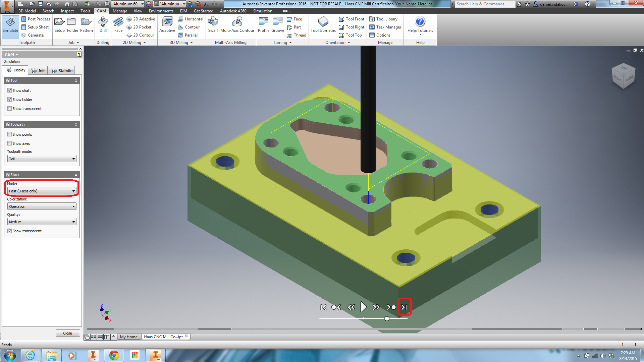This screenshot has width=644, height=362.
Task: Open the Quality dropdown set to Medium
Action: (x=42, y=222)
